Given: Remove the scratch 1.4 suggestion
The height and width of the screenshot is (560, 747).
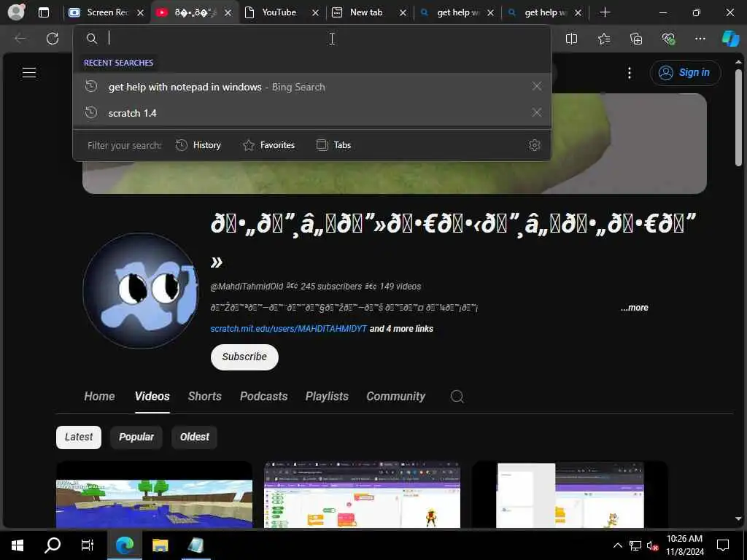Looking at the screenshot, I should tap(537, 112).
